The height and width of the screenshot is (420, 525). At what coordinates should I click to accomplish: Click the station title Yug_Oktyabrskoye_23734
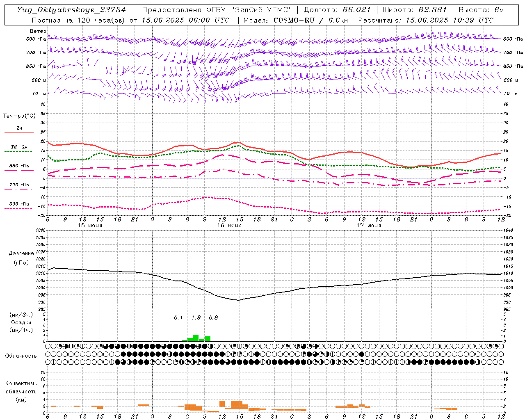[x=71, y=10]
